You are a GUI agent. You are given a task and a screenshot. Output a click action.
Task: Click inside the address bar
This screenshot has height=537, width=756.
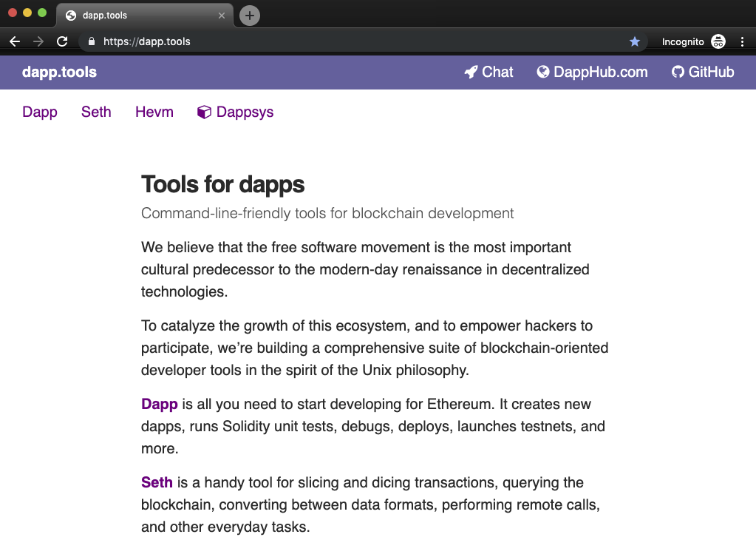222,41
